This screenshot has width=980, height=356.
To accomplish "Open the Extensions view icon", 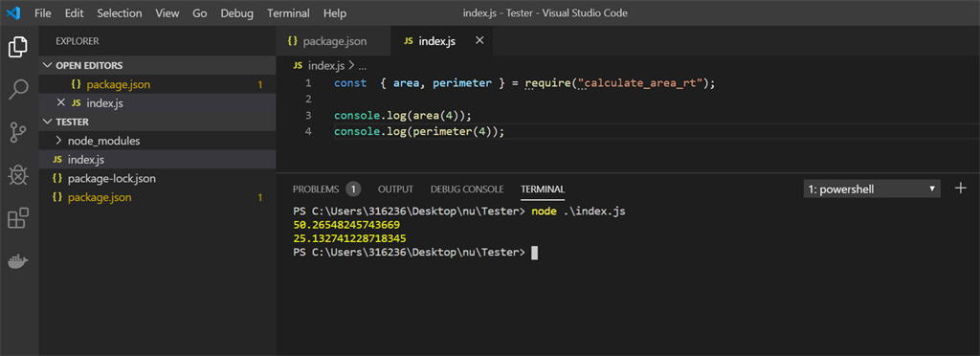I will 18,218.
